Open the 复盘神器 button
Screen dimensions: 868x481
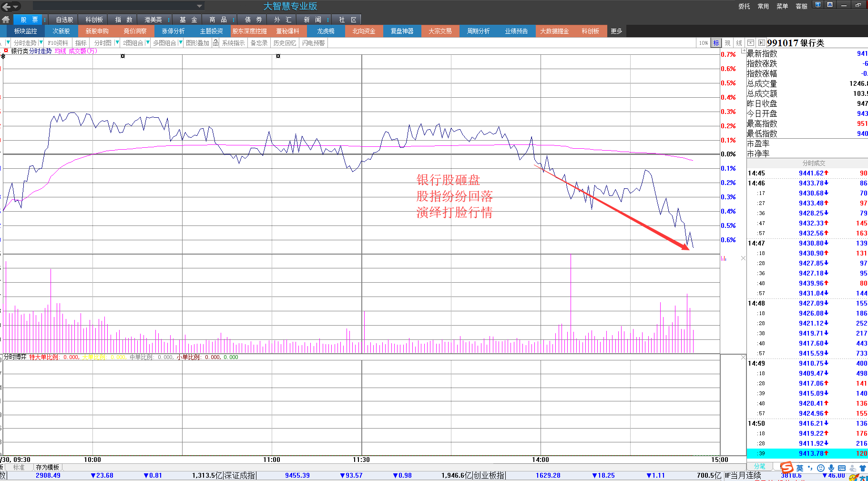click(x=402, y=31)
